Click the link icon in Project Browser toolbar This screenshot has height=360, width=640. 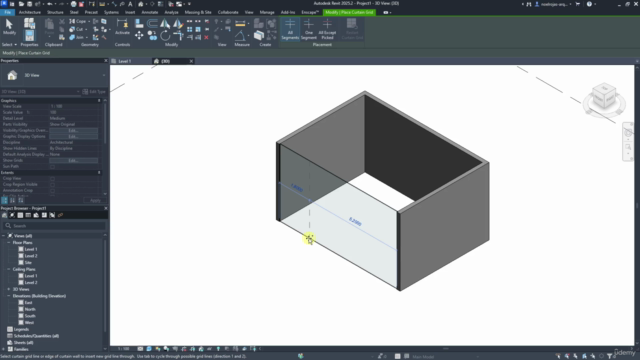(x=60, y=215)
